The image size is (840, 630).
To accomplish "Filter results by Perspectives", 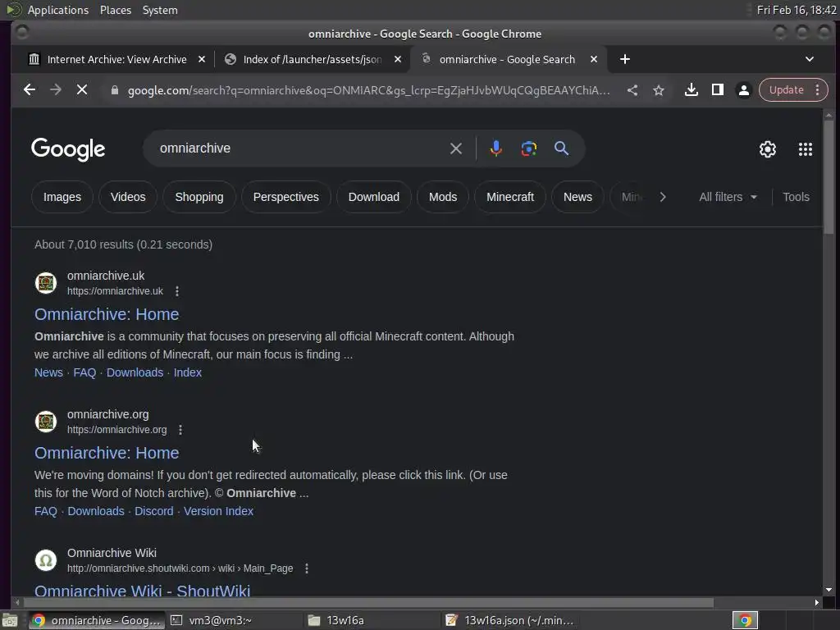I will (x=286, y=197).
